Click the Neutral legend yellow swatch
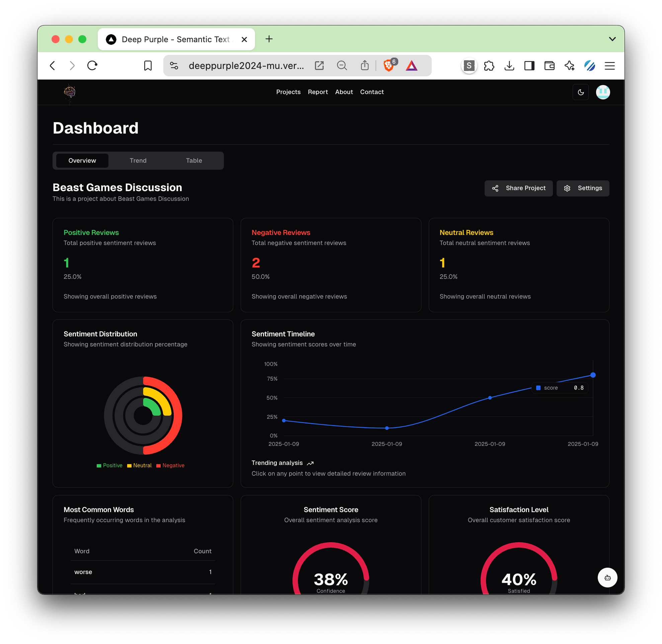 pyautogui.click(x=129, y=466)
